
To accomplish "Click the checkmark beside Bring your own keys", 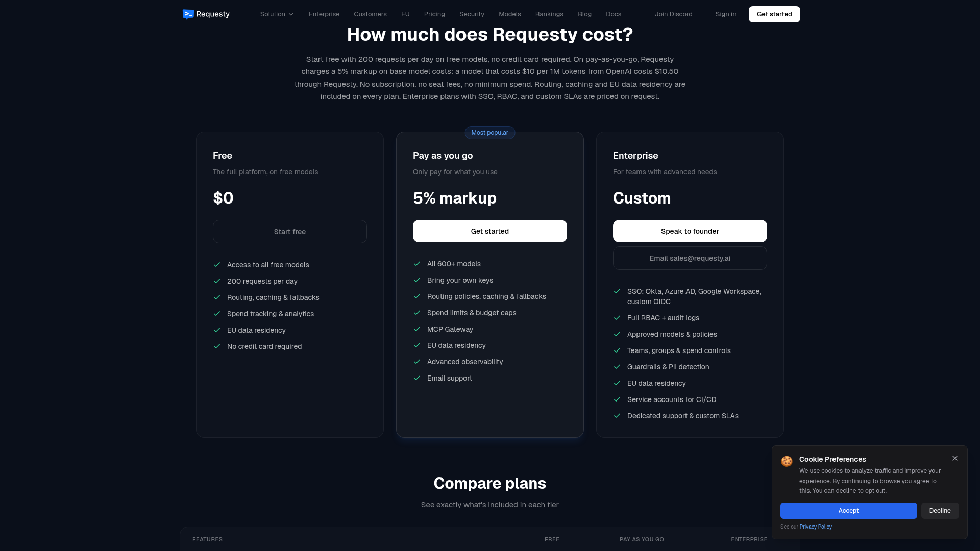I will [417, 280].
